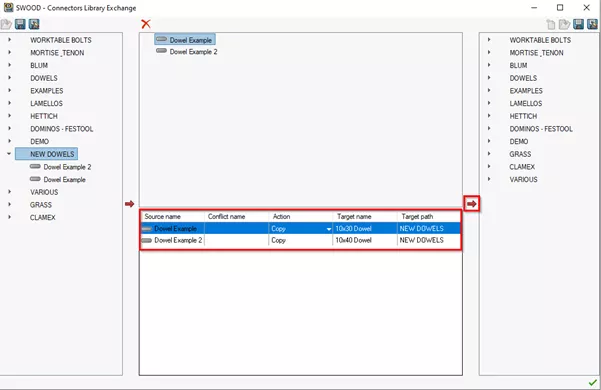Expand the CLAMEX arrow in the left tree
This screenshot has height=390, width=601.
(x=10, y=217)
